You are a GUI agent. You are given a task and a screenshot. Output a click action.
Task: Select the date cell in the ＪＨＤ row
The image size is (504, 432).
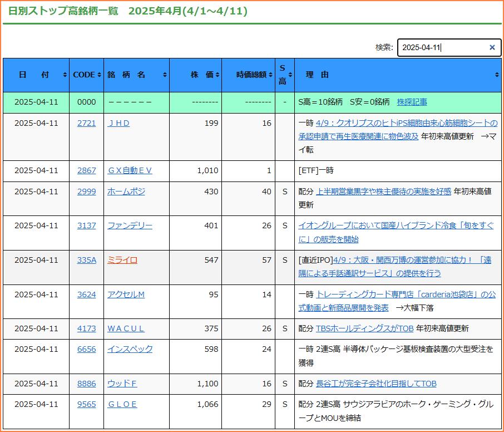36,137
